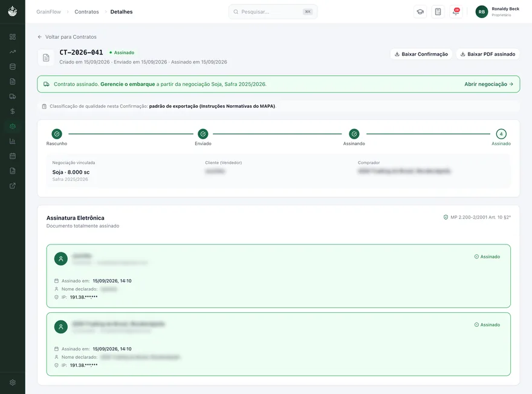This screenshot has width=532, height=394.
Task: Click the CT-2026-041 contract title
Action: 81,52
